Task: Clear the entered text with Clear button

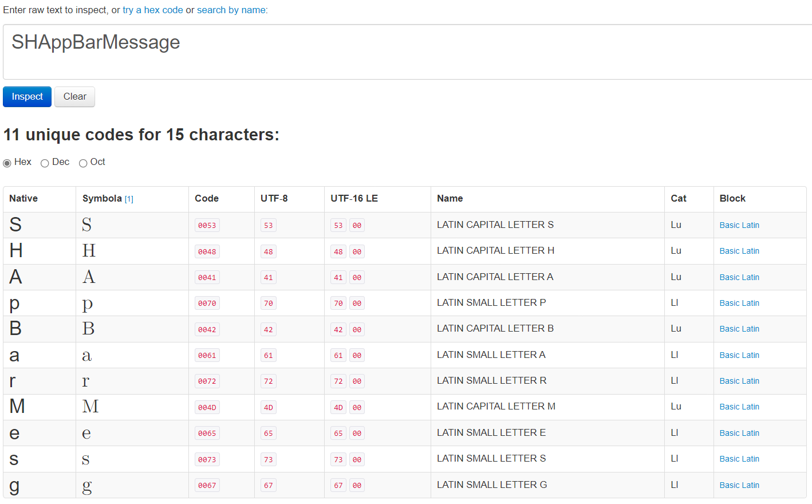Action: [74, 96]
